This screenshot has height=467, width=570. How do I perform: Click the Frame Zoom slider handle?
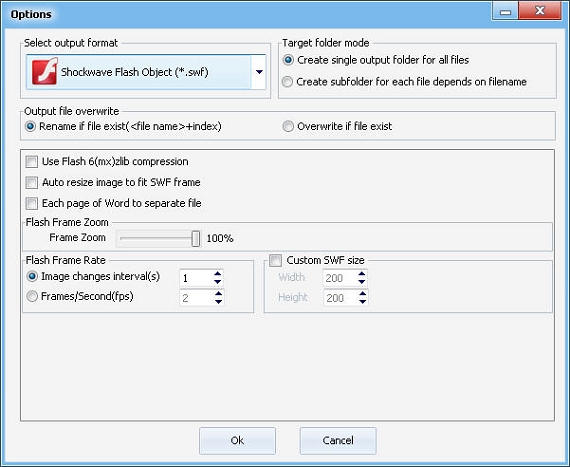tap(196, 238)
